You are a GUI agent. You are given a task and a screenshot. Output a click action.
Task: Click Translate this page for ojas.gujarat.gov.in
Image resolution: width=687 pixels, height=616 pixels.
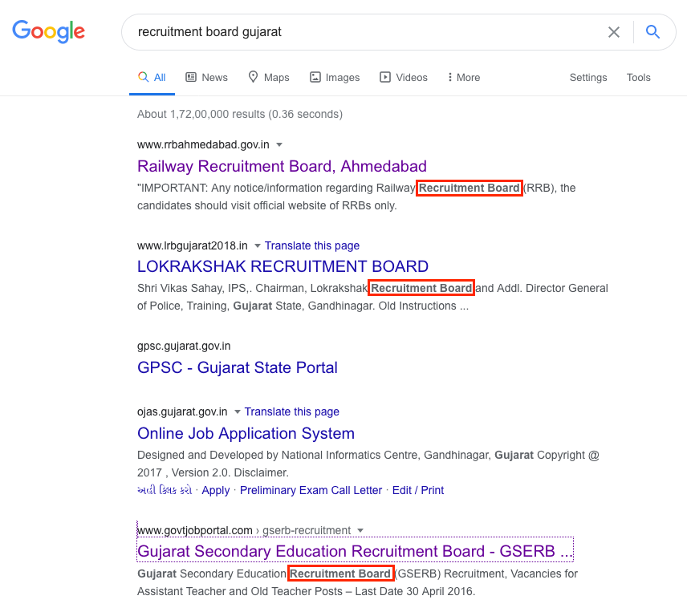click(292, 412)
